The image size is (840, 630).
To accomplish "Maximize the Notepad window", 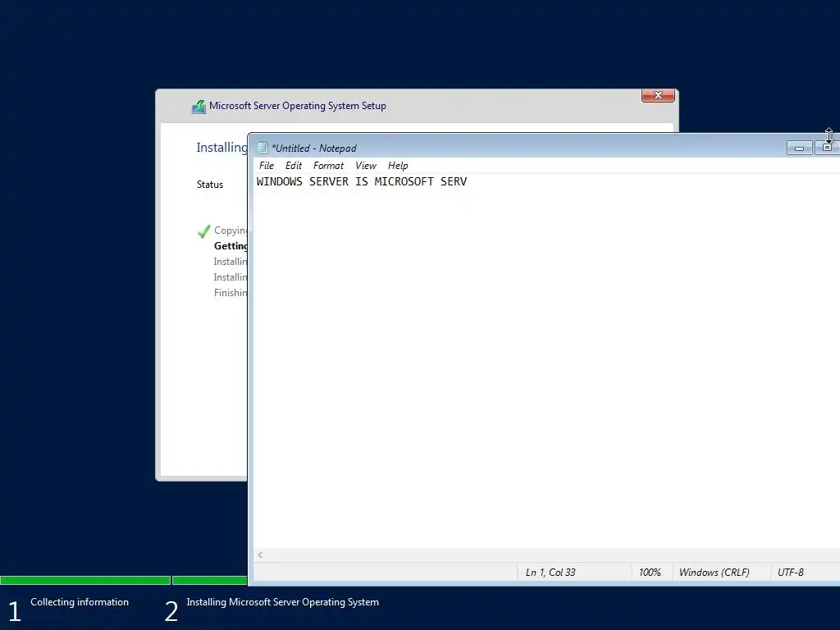I will click(827, 148).
